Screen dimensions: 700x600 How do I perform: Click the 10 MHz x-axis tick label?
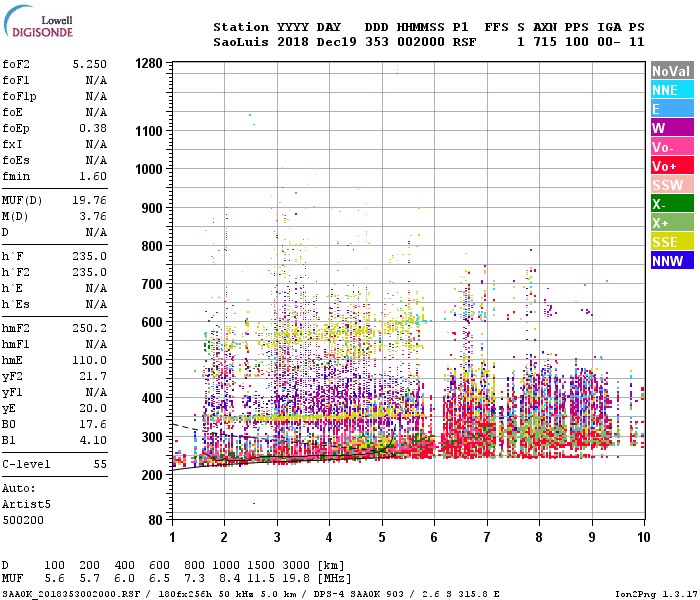[643, 537]
